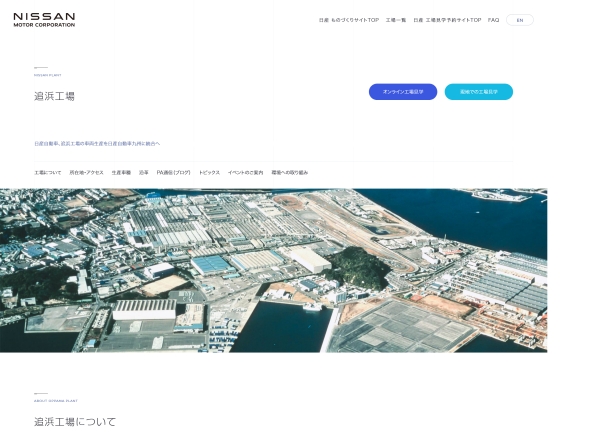Open the FAQ page

click(x=493, y=20)
